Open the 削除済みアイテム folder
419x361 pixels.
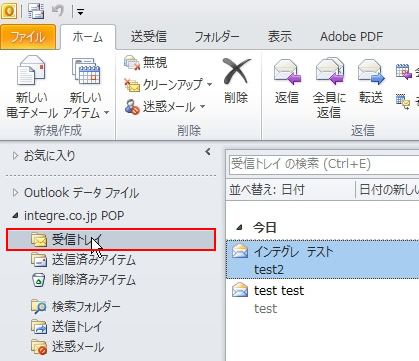pyautogui.click(x=83, y=280)
